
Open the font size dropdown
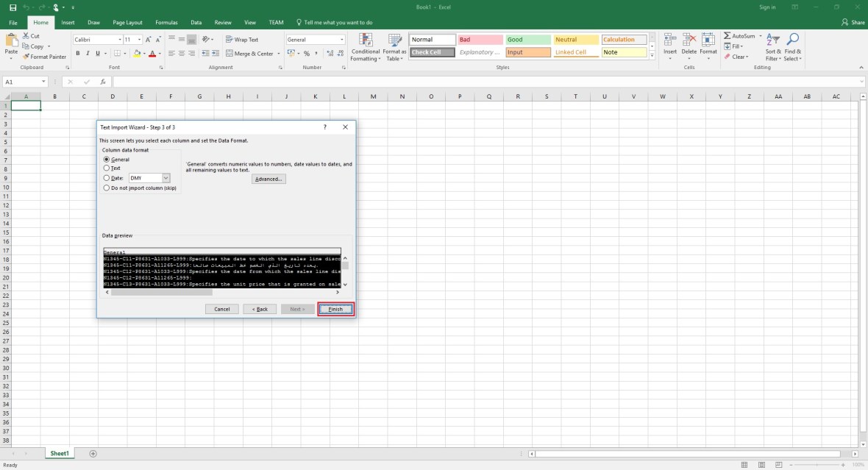click(140, 40)
